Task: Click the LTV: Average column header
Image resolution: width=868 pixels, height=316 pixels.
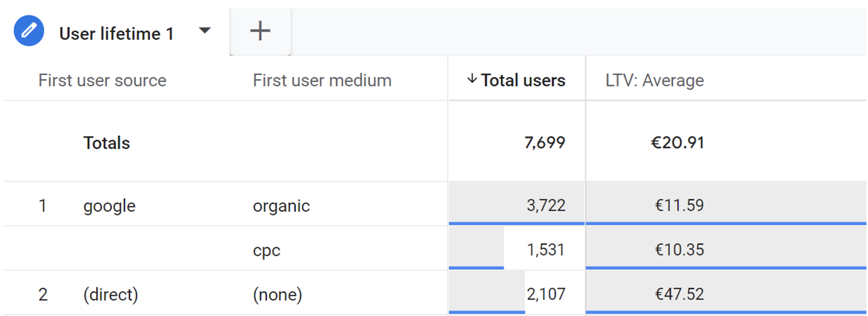Action: 655,80
